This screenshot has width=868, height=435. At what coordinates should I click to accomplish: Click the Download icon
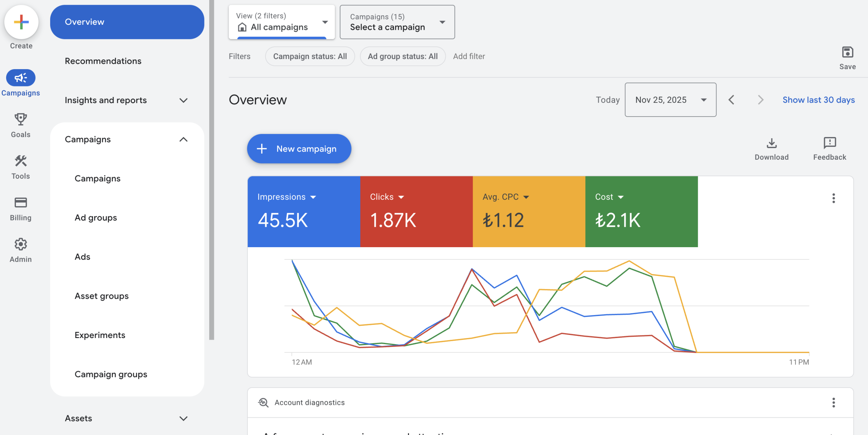(x=771, y=143)
